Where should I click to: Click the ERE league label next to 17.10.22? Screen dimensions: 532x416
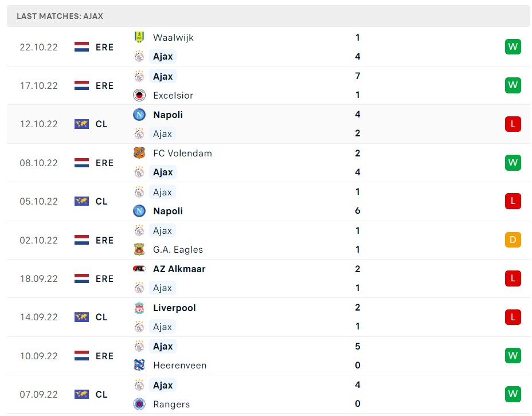coord(104,85)
